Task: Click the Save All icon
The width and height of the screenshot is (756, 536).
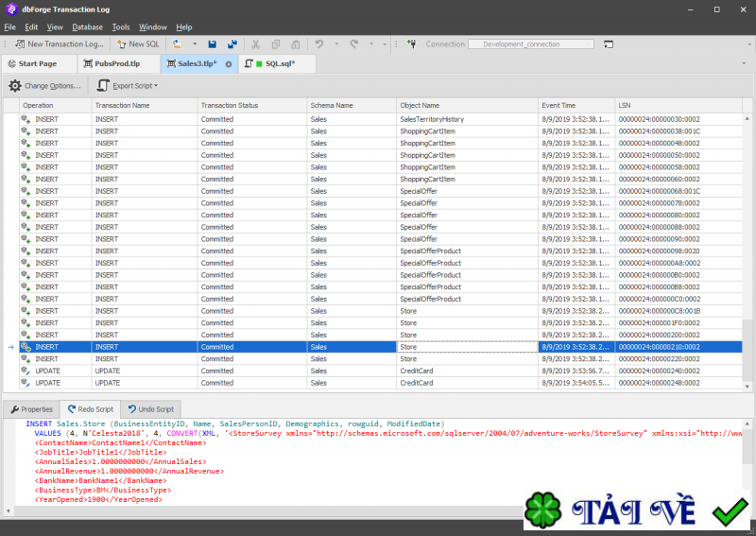Action: pos(232,44)
